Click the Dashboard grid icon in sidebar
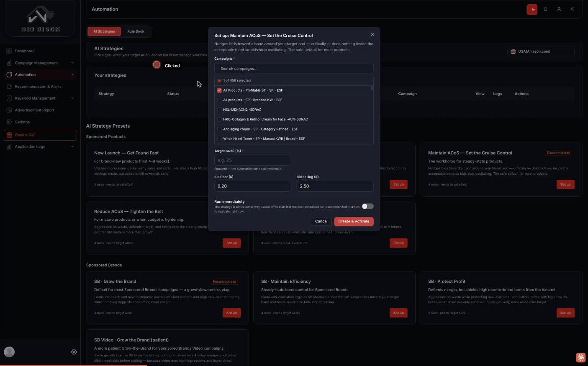 pos(9,51)
